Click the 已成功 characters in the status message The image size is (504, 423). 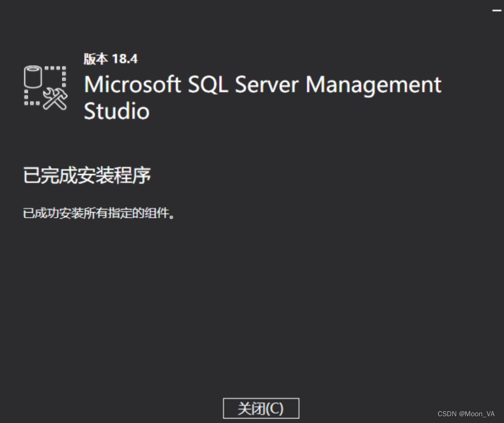[41, 213]
